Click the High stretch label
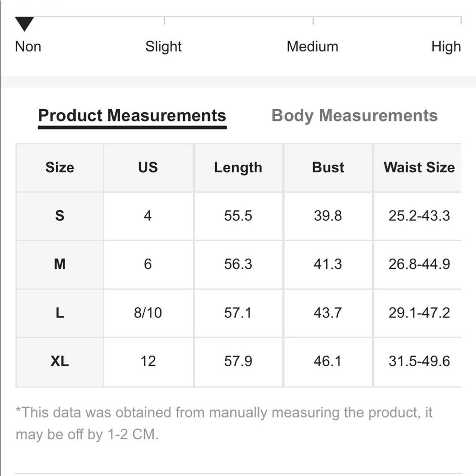476x476 pixels. coord(446,47)
